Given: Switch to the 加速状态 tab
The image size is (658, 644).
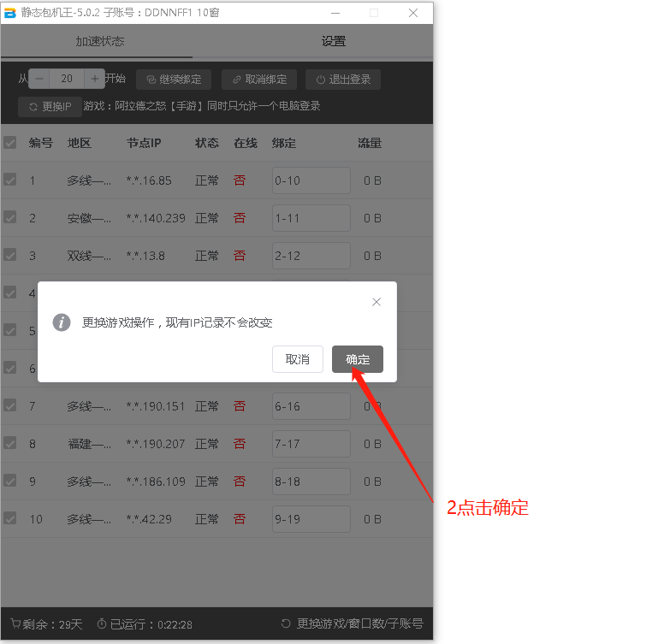Looking at the screenshot, I should click(x=99, y=41).
